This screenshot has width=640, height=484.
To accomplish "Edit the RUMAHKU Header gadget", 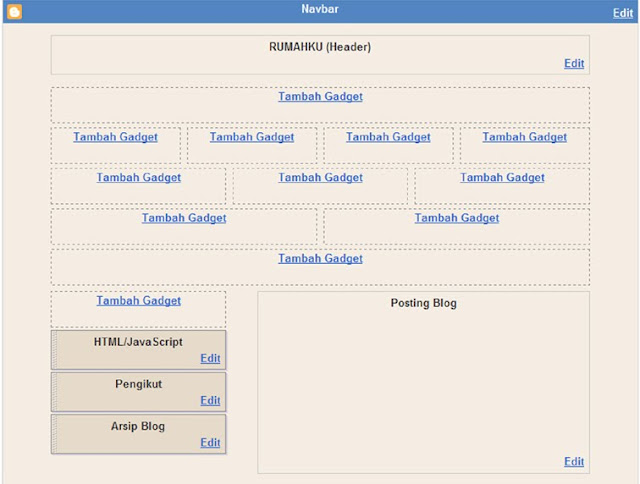I will click(574, 63).
